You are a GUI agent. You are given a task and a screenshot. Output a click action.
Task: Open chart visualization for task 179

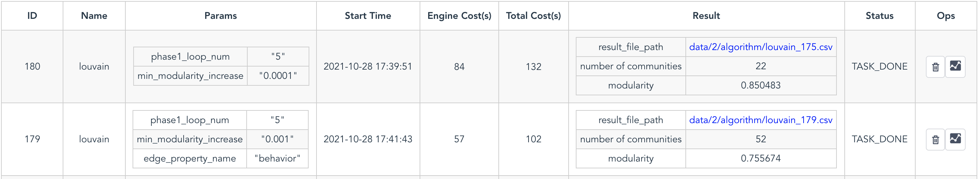[x=955, y=139]
